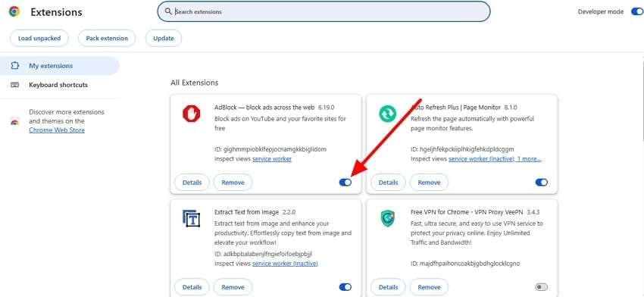The image size is (644, 297).
Task: Open My extensions section
Action: pyautogui.click(x=60, y=66)
